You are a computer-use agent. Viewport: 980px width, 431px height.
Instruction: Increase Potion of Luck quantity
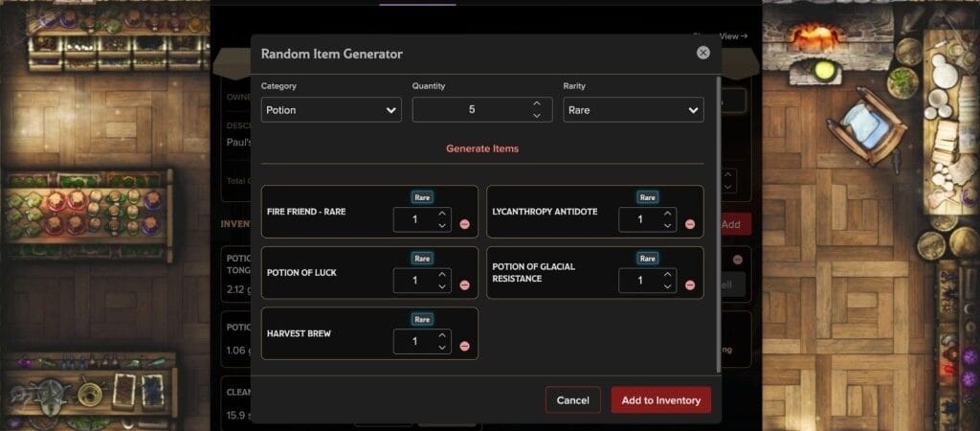tap(442, 274)
